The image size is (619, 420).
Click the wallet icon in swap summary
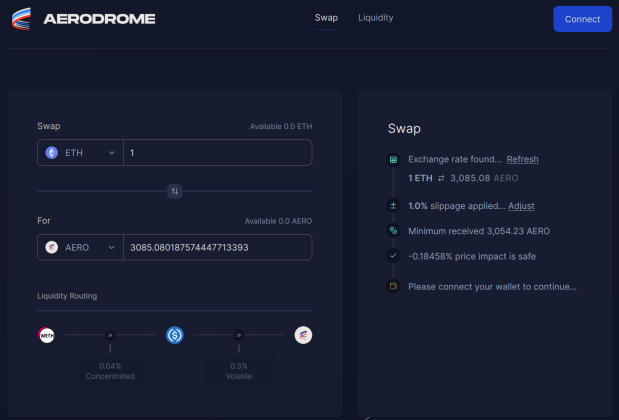(x=393, y=287)
